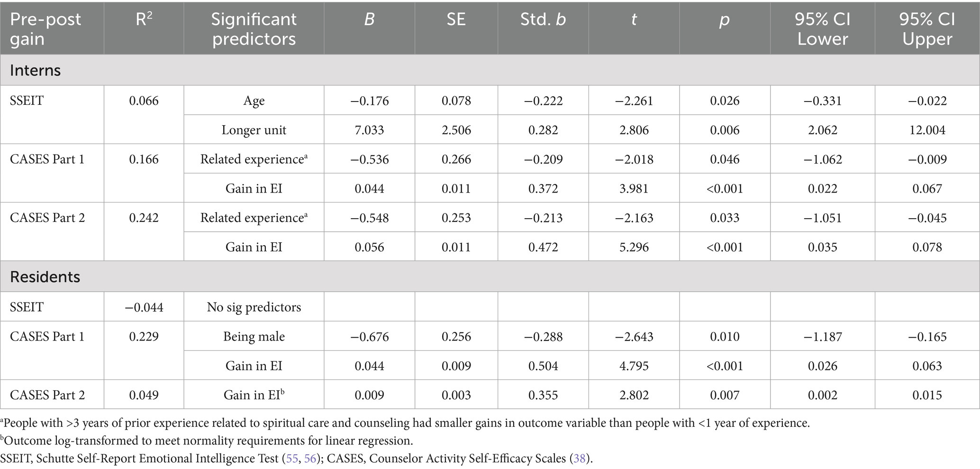The image size is (980, 469).
Task: Click the "No sig predictors" cell
Action: point(254,307)
